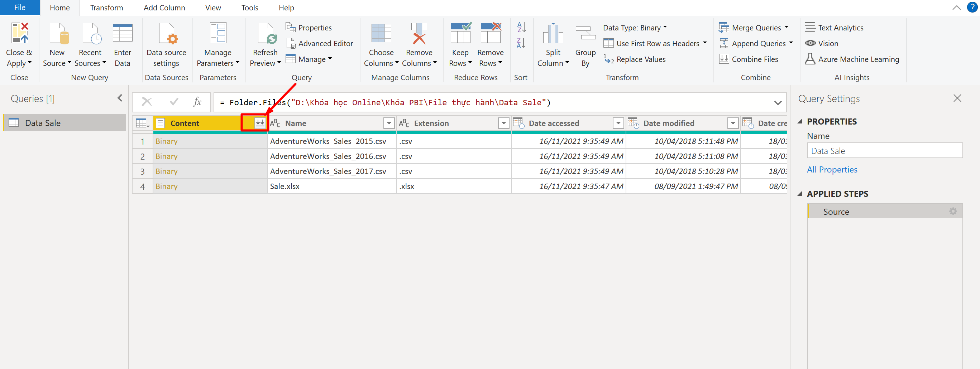
Task: Click Replace Values
Action: (x=635, y=59)
